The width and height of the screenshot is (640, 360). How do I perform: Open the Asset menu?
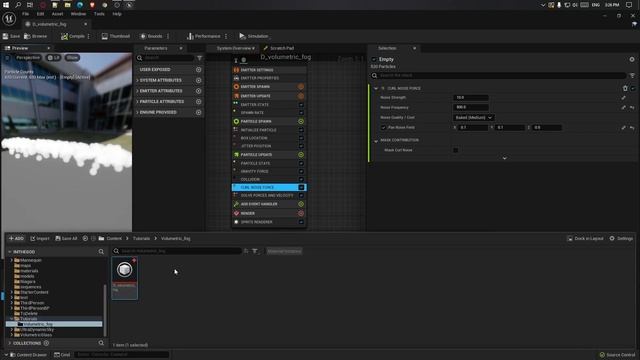57,14
